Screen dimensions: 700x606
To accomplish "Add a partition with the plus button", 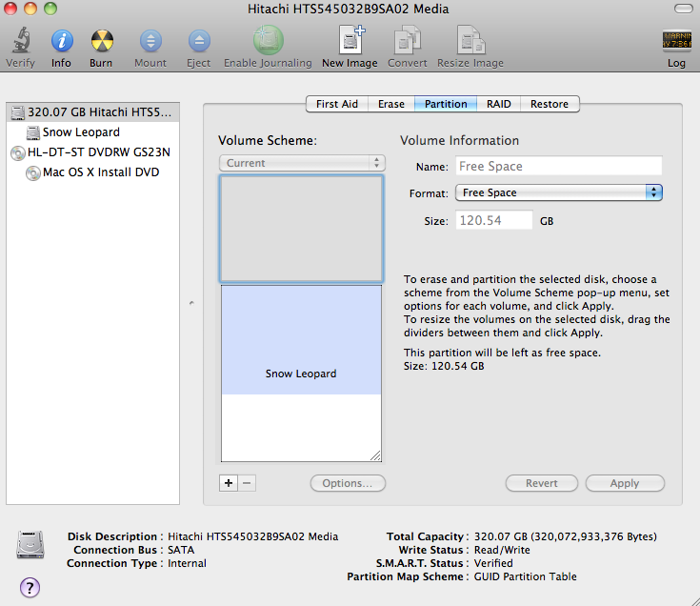I will [x=229, y=483].
